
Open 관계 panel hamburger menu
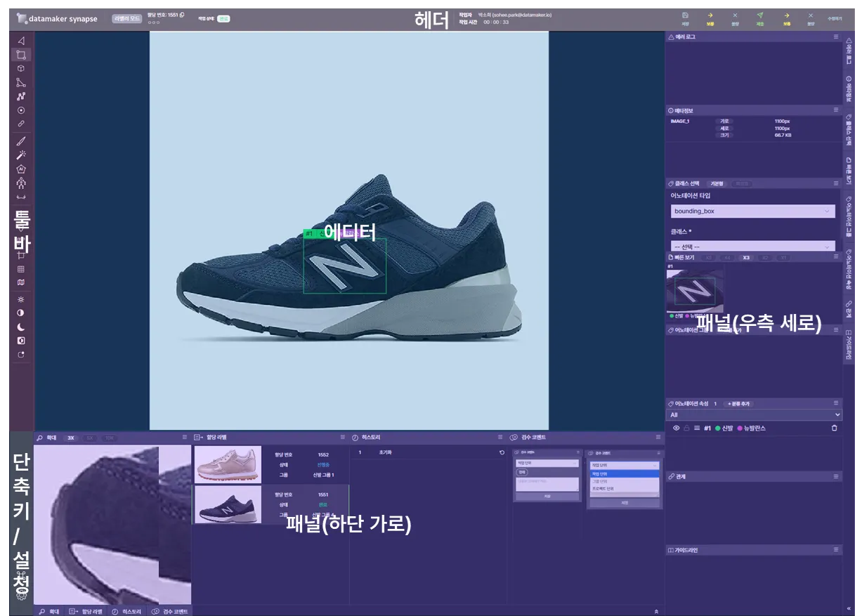point(836,476)
